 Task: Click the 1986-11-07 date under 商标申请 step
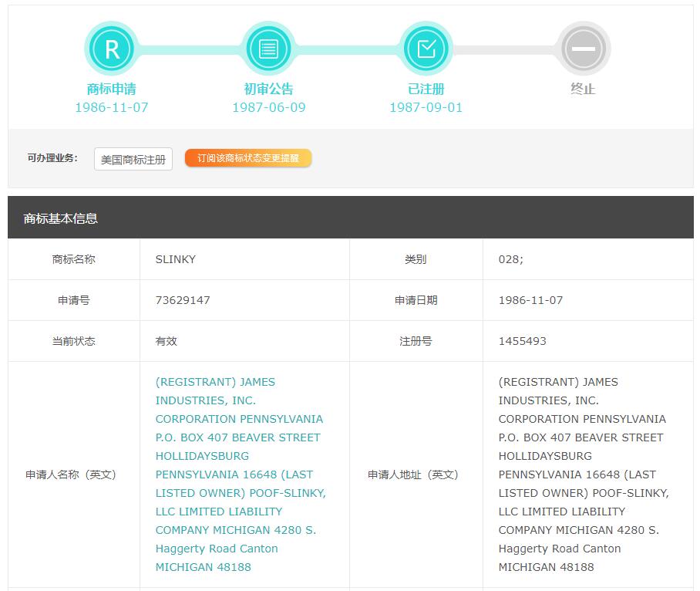[112, 108]
